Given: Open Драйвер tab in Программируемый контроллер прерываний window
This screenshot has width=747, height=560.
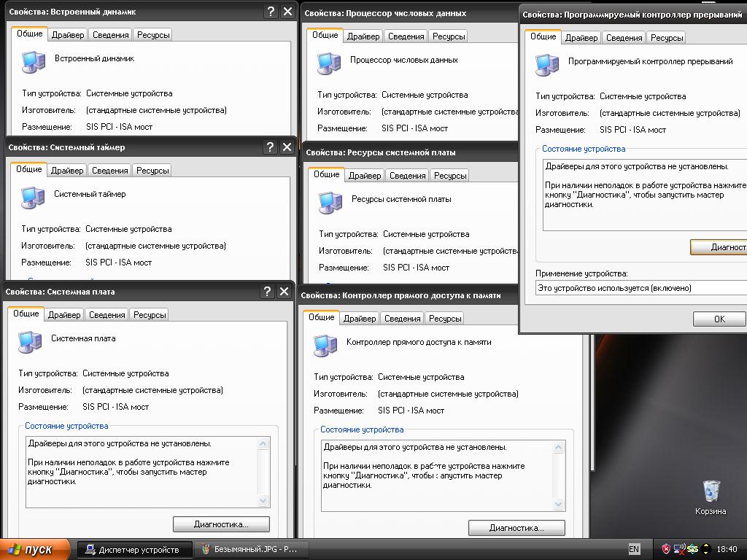Looking at the screenshot, I should pos(581,38).
